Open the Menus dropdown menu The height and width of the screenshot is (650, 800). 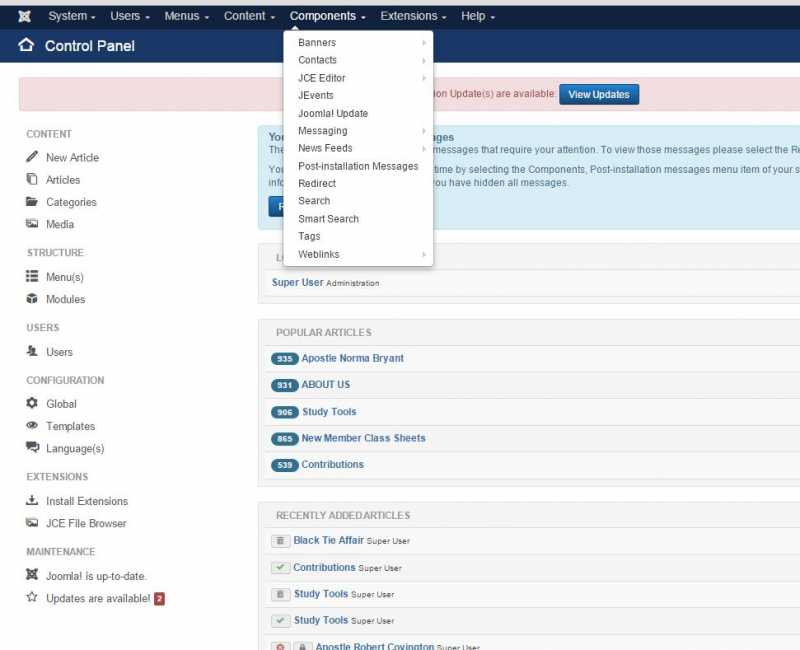coord(186,16)
